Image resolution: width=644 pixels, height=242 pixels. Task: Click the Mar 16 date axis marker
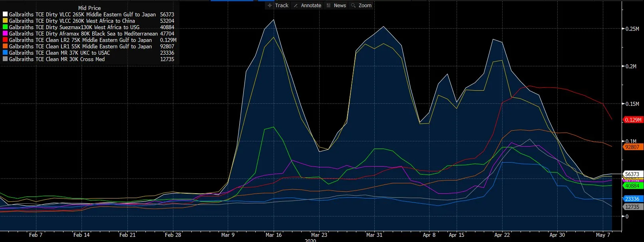click(x=274, y=235)
